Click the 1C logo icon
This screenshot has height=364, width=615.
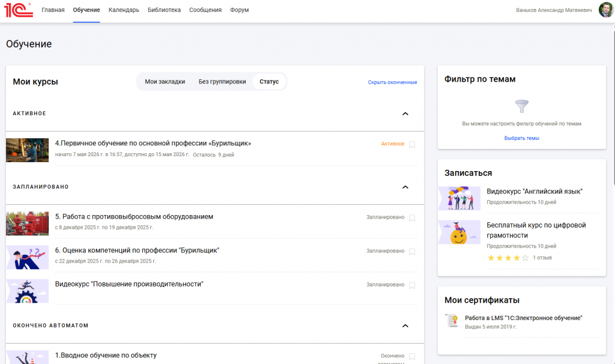pos(19,10)
